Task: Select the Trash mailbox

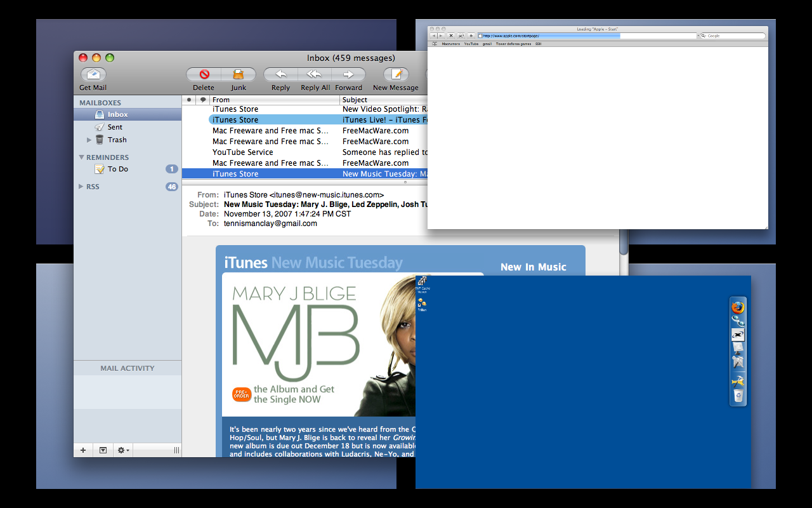Action: 128,140
